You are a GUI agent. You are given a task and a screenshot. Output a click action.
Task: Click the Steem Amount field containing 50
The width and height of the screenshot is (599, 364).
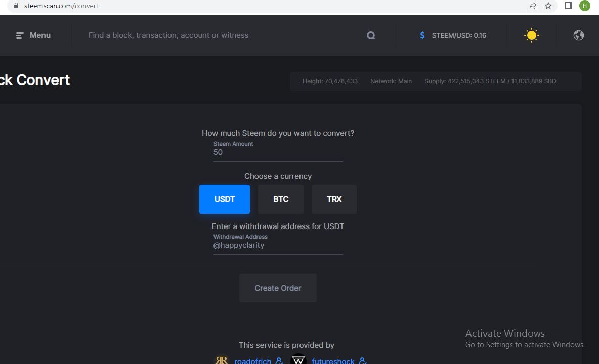coord(278,152)
